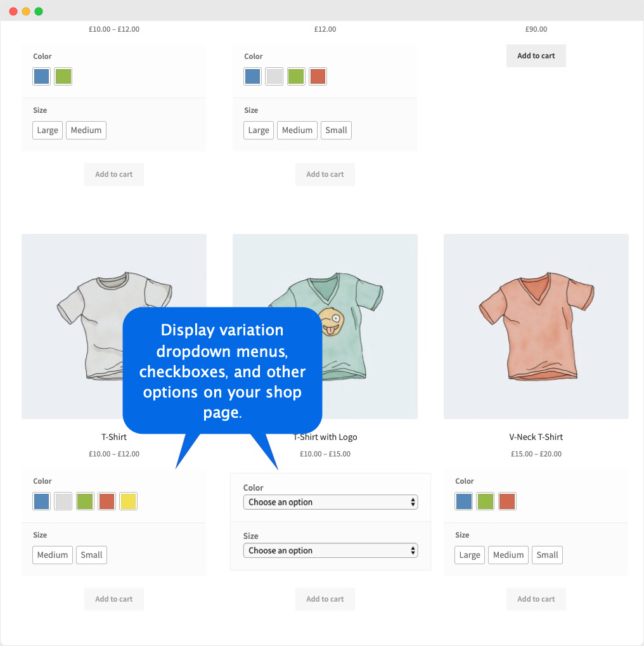
Task: Add the V-Neck T-Shirt to cart
Action: coord(536,598)
